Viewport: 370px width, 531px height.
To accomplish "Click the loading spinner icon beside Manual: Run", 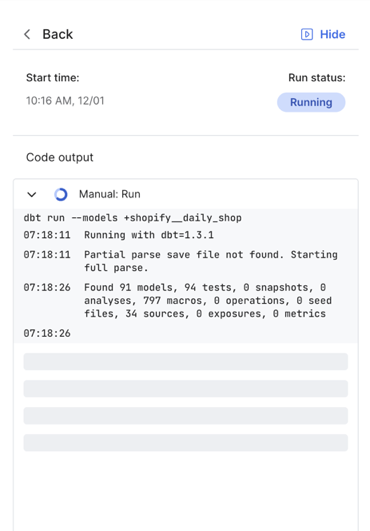I will click(x=61, y=194).
